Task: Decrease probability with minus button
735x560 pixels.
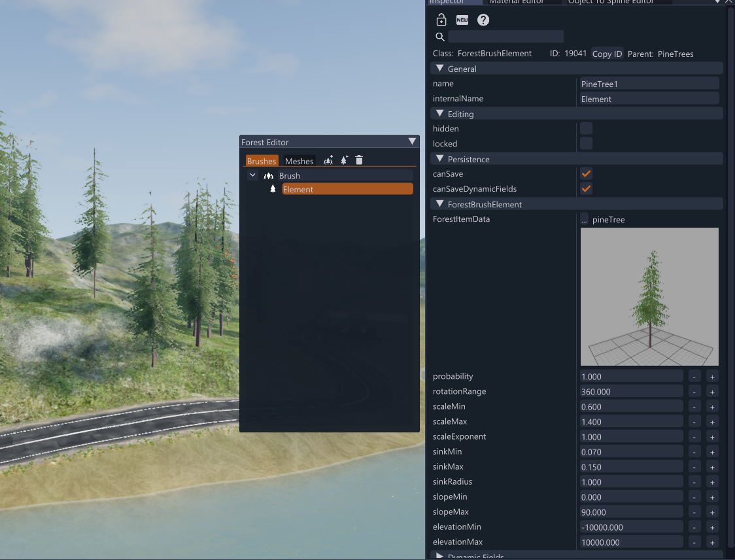Action: point(694,377)
